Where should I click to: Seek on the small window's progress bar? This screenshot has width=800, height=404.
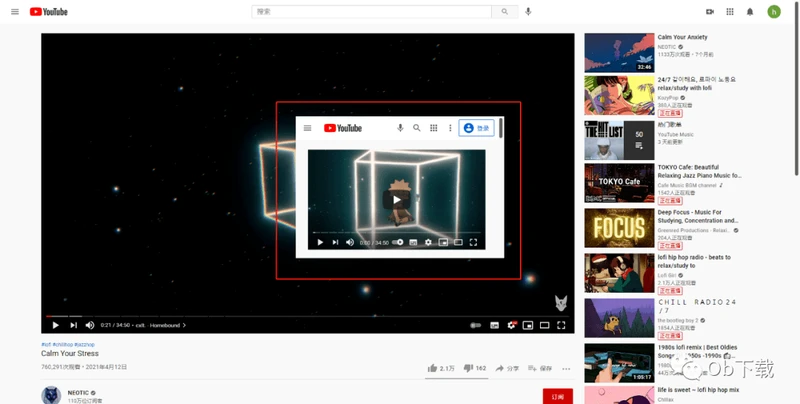396,233
